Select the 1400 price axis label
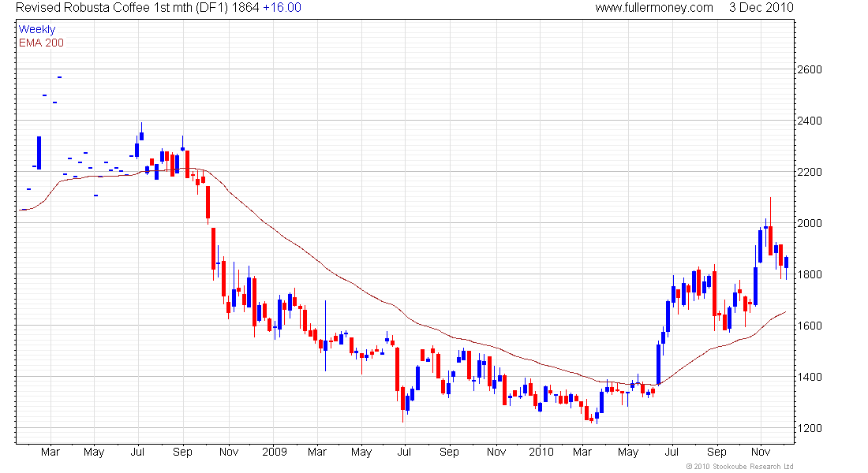The width and height of the screenshot is (868, 473). [x=810, y=378]
